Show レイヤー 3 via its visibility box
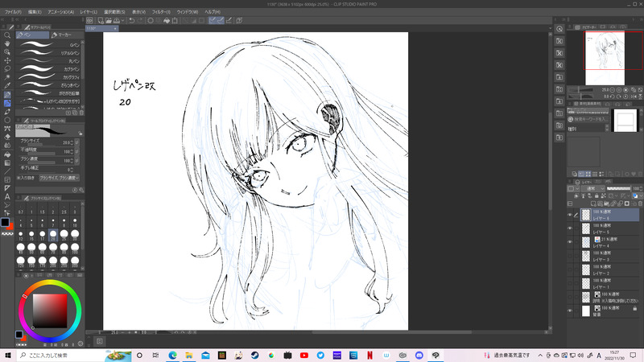Image resolution: width=644 pixels, height=362 pixels. tap(570, 256)
